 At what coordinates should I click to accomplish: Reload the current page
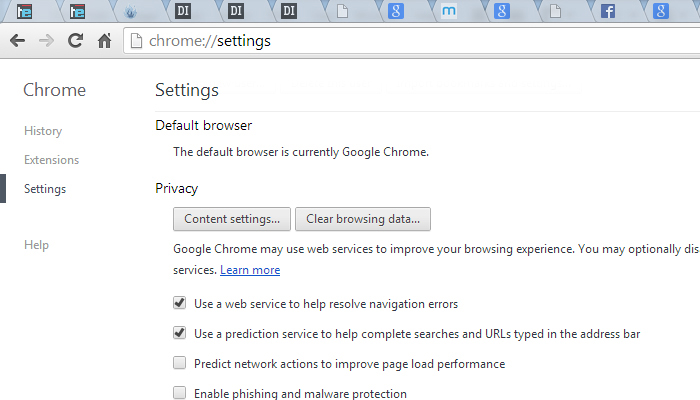click(x=75, y=41)
